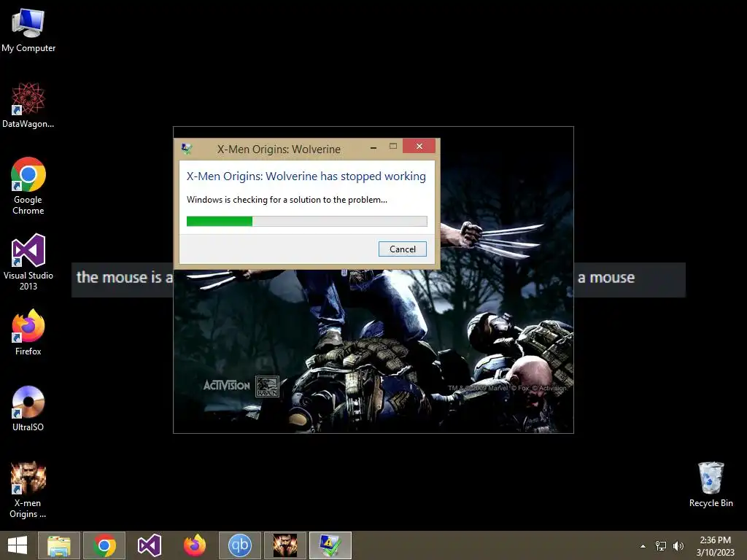This screenshot has width=747, height=560.
Task: Select the Firefox desktop shortcut
Action: pyautogui.click(x=28, y=332)
